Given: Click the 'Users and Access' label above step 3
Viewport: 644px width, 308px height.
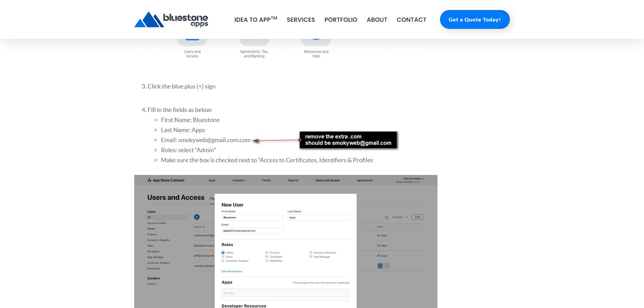Looking at the screenshot, I should click(192, 54).
